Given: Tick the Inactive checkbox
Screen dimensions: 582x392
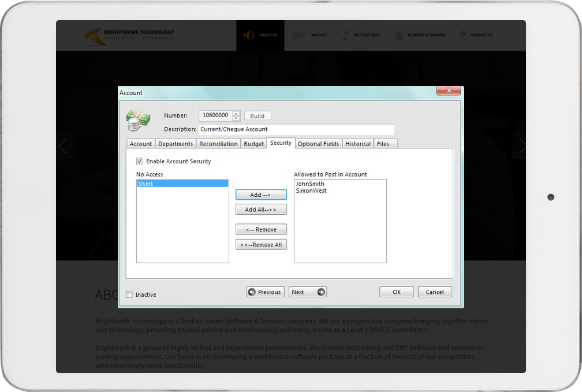Looking at the screenshot, I should coord(129,294).
